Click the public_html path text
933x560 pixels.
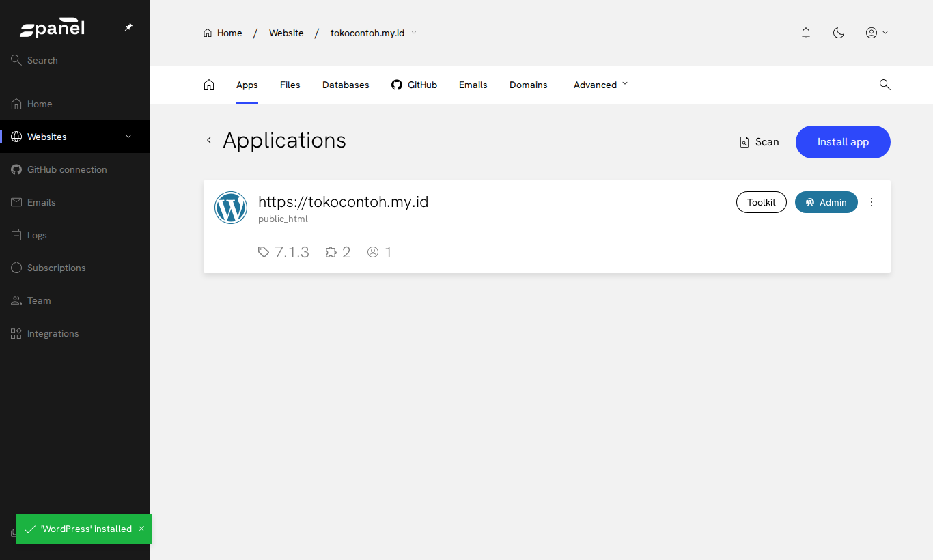(x=283, y=219)
